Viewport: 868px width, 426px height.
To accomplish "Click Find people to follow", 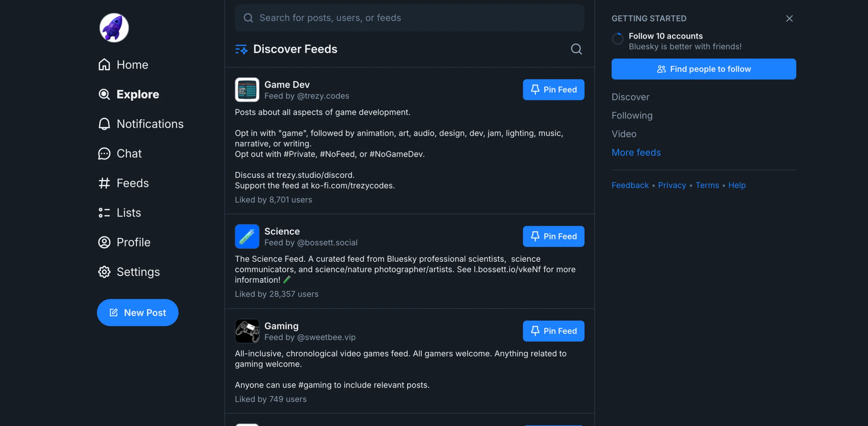I will coord(703,69).
